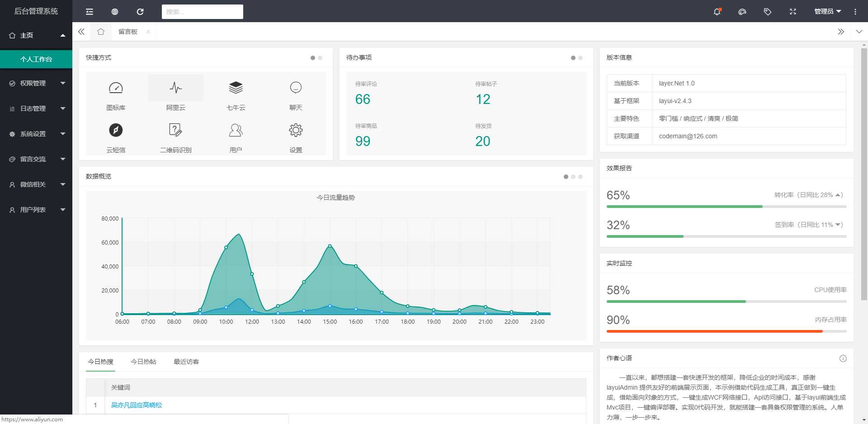868x424 pixels.
Task: Toggle fullscreen mode icon
Action: (793, 12)
